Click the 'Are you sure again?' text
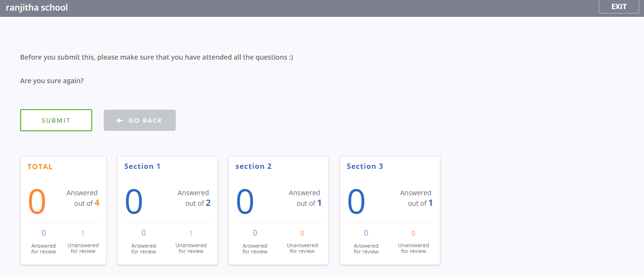 [52, 81]
